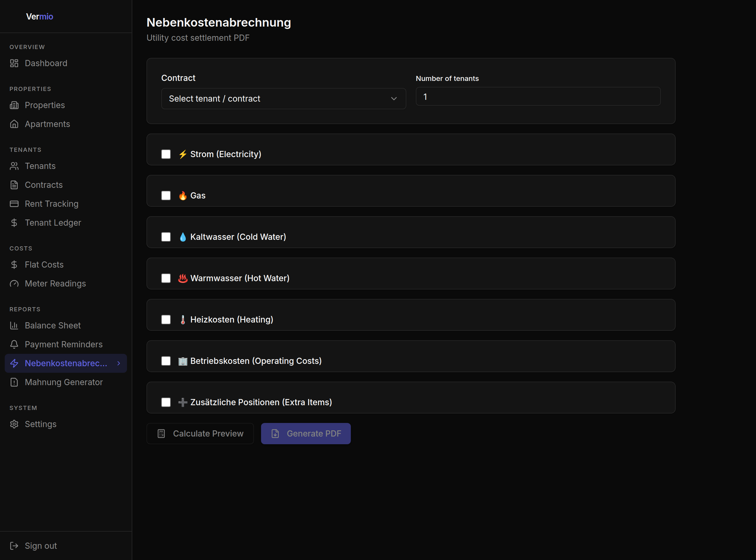
Task: Click the Calculate Preview button
Action: tap(200, 434)
